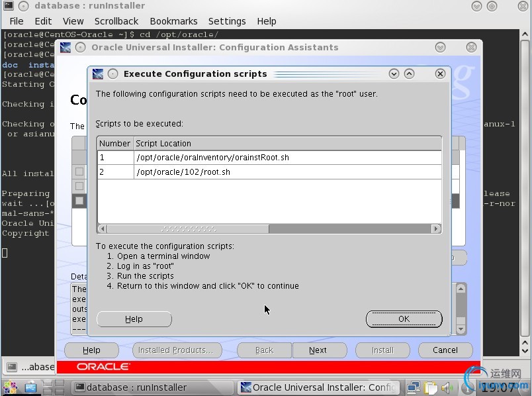Image resolution: width=532 pixels, height=396 pixels.
Task: Open the clipboard tray icon
Action: [431, 387]
